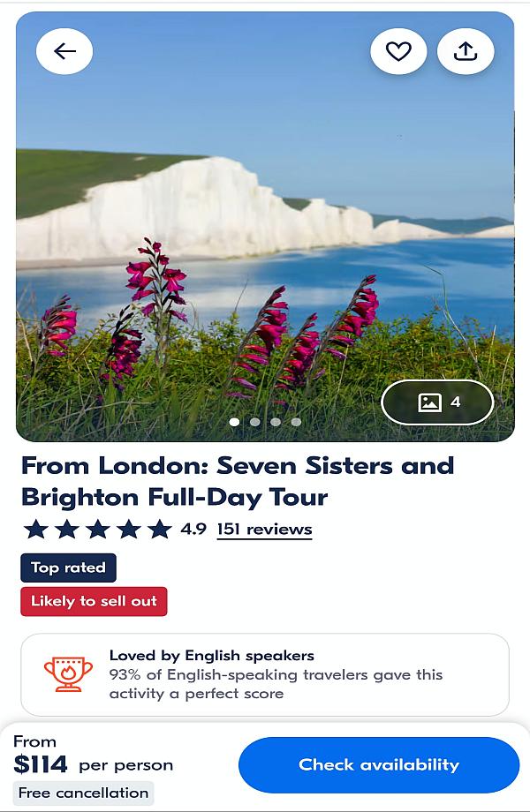Click the Check availability button
This screenshot has height=812, width=530.
379,764
